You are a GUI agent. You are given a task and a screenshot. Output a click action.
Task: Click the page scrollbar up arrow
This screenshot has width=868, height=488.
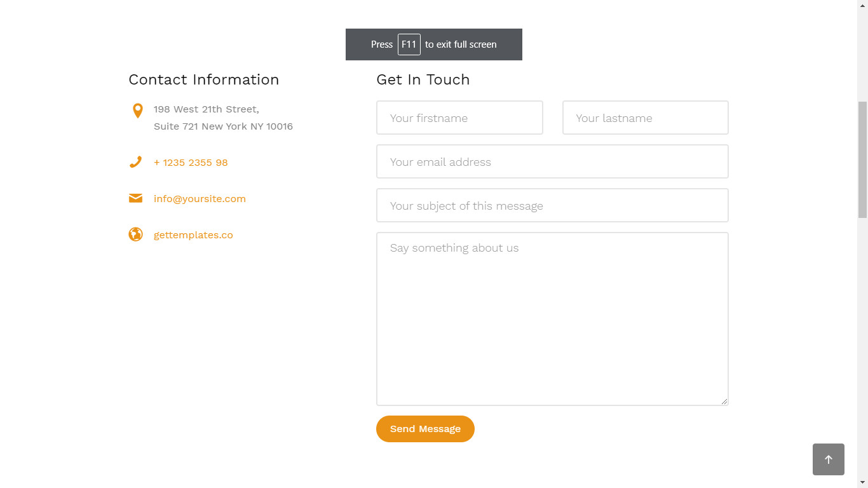pos(862,5)
